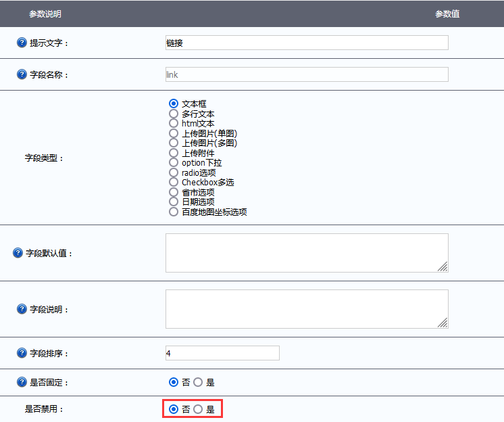Select the html文本 field type
Image resolution: width=504 pixels, height=422 pixels.
point(174,124)
